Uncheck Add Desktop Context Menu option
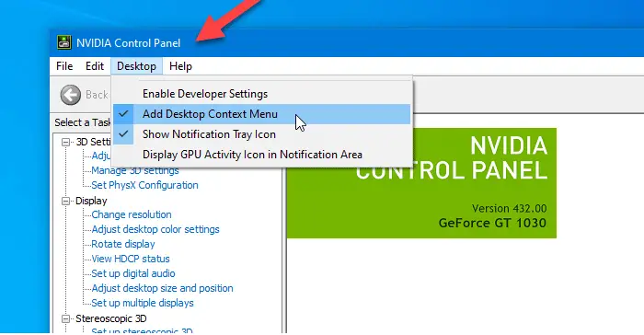 [x=262, y=114]
